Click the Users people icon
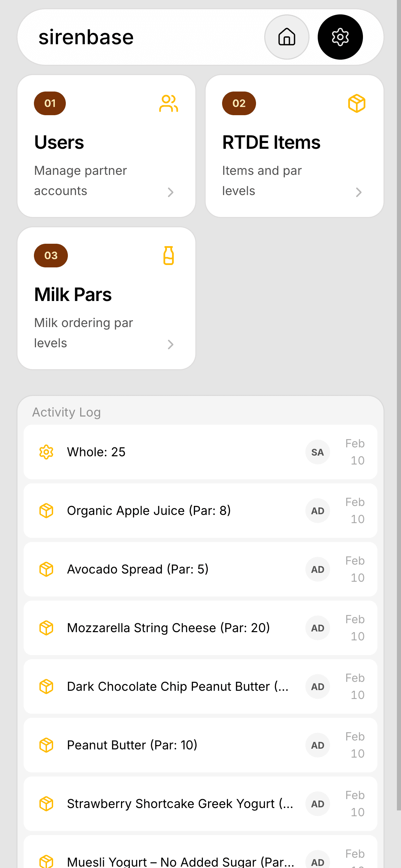Image resolution: width=401 pixels, height=868 pixels. pyautogui.click(x=168, y=104)
